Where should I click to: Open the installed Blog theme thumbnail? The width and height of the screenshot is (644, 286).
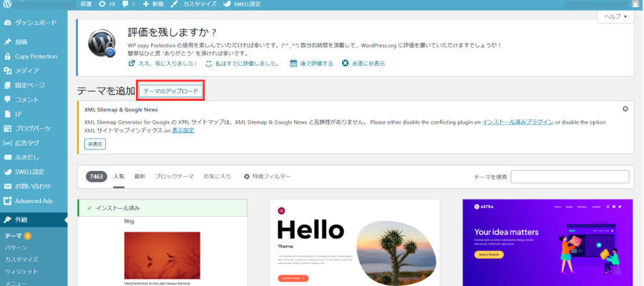point(162,251)
